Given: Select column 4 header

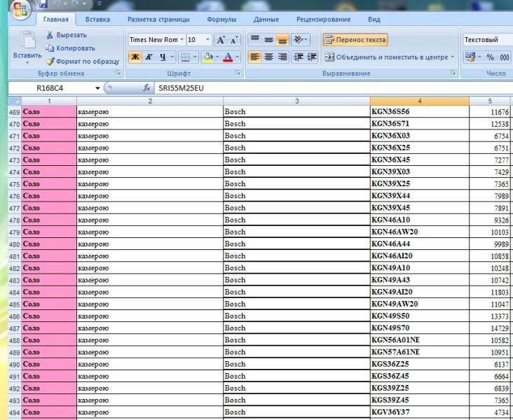Looking at the screenshot, I should pyautogui.click(x=419, y=101).
